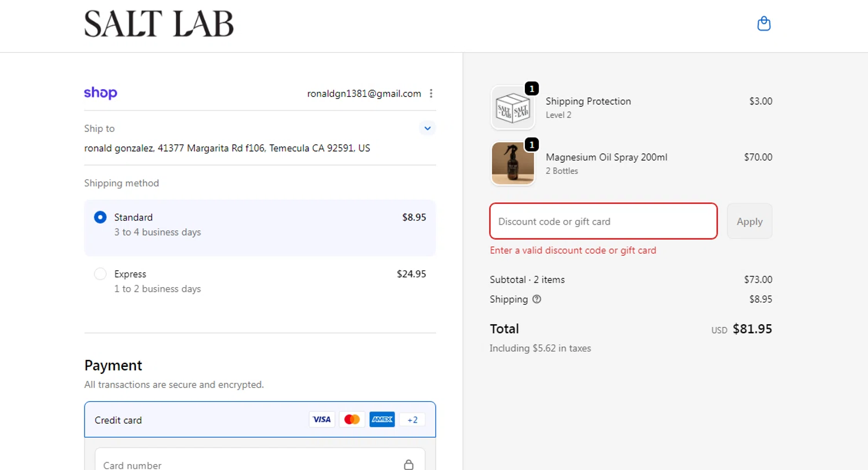Viewport: 868px width, 470px height.
Task: Click the 'Subtotal · 2 items' label
Action: click(527, 280)
